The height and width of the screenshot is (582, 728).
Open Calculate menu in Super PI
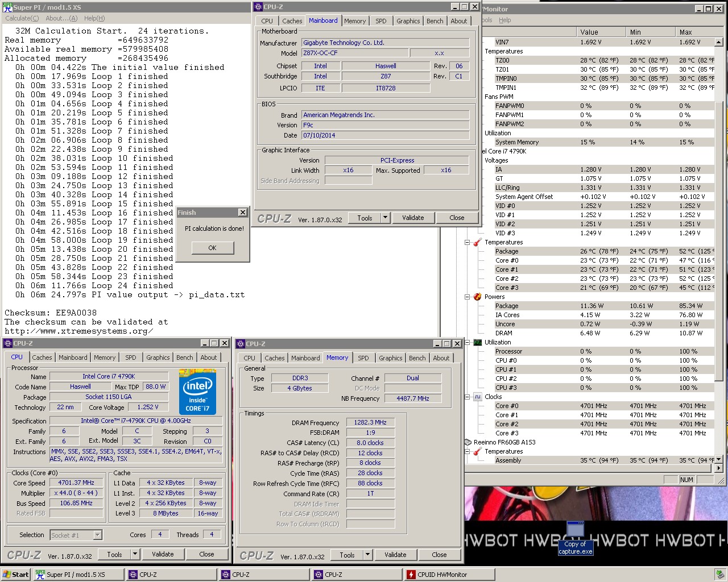(22, 18)
